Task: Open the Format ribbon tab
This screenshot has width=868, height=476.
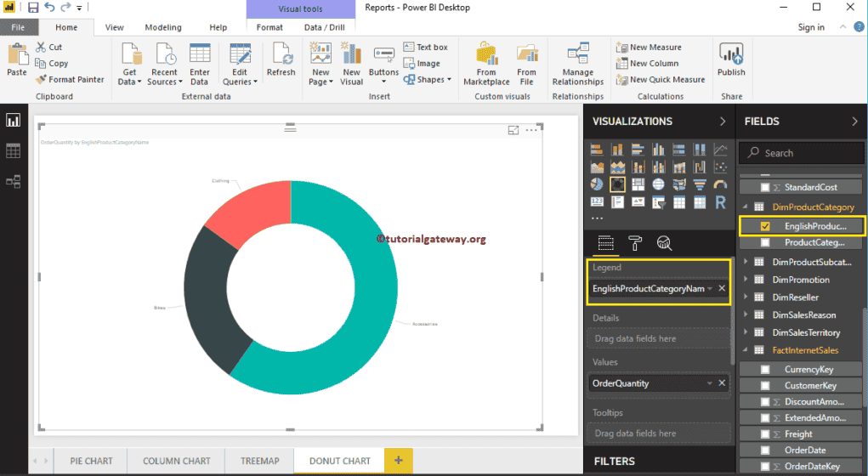Action: [269, 27]
